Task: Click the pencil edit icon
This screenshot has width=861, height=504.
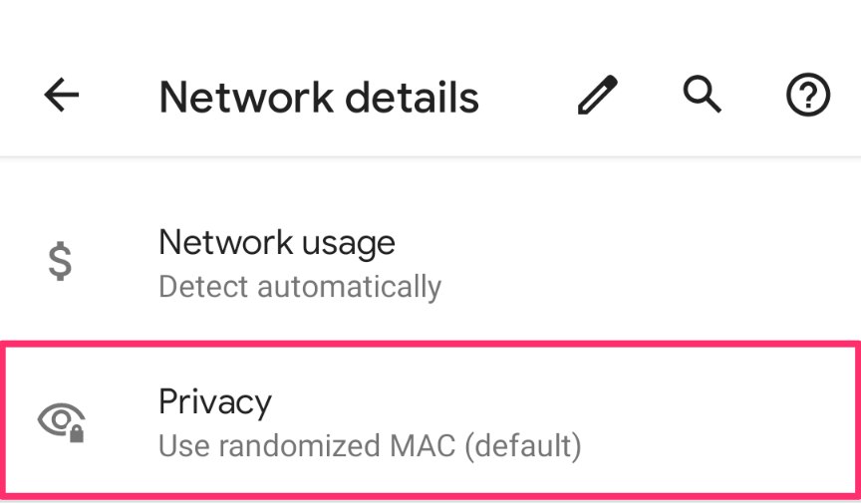Action: pos(597,96)
